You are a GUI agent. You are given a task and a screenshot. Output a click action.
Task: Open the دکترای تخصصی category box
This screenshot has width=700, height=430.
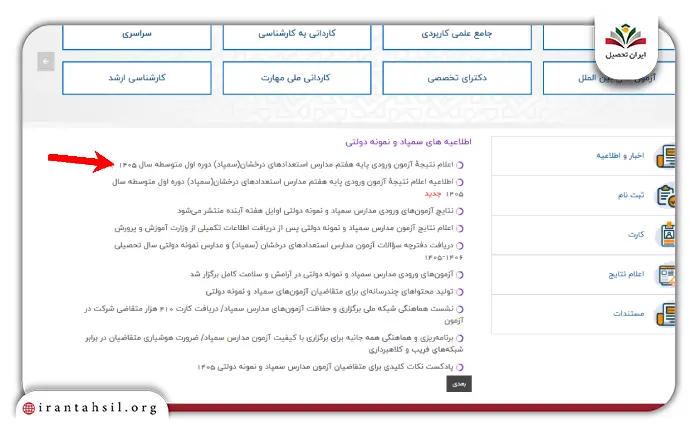coord(457,78)
